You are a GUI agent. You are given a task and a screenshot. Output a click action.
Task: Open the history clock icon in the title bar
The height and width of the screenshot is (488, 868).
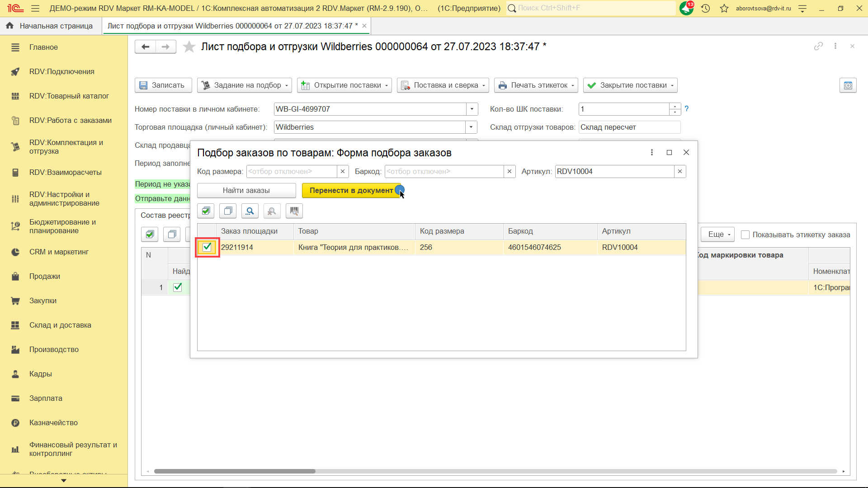tap(705, 8)
